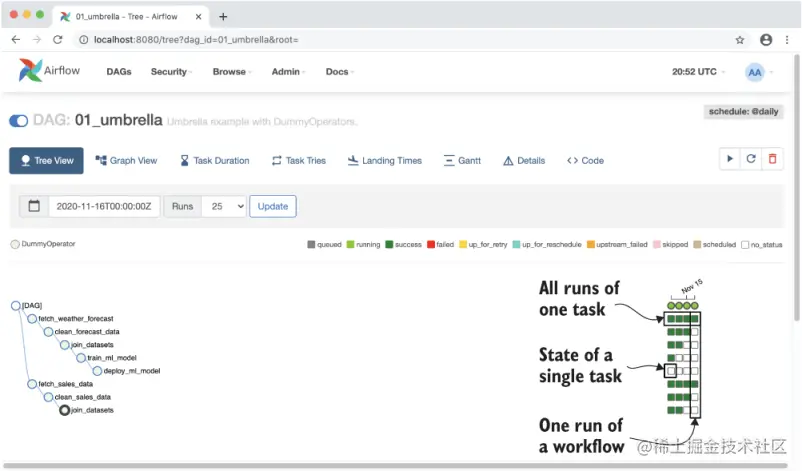Image resolution: width=802 pixels, height=471 pixels.
Task: Toggle the 01_umbrella DAG on/off switch
Action: (18, 121)
